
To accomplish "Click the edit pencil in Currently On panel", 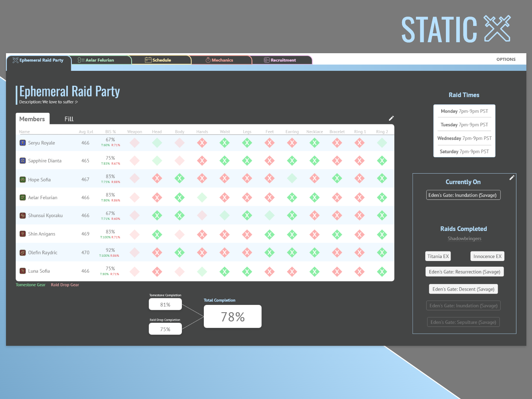I will pos(512,178).
